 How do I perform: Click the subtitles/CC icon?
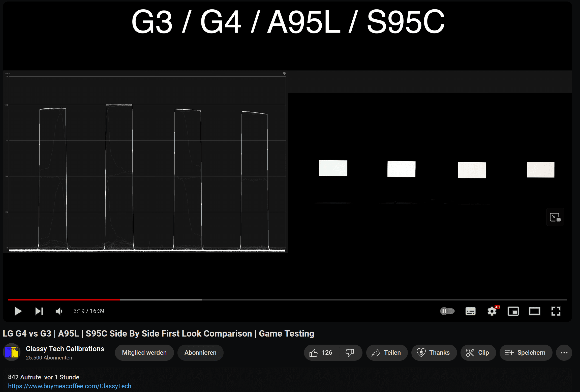(470, 311)
